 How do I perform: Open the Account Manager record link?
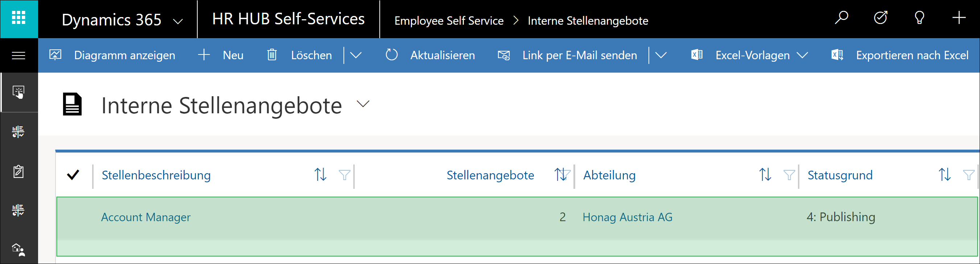pyautogui.click(x=146, y=217)
